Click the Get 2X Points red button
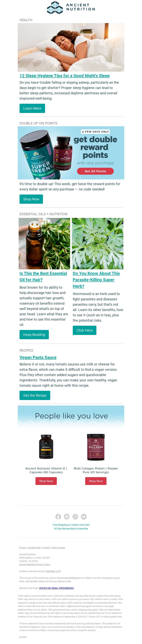Viewport: 142px width, 644px height. 95,171
